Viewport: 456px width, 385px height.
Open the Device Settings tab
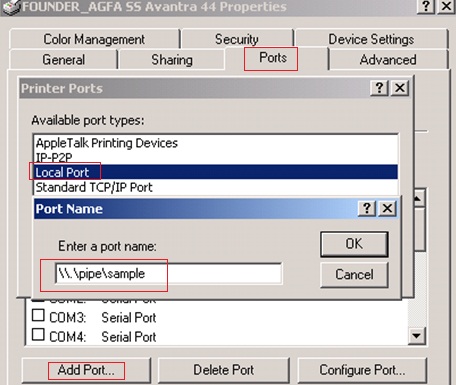[371, 39]
